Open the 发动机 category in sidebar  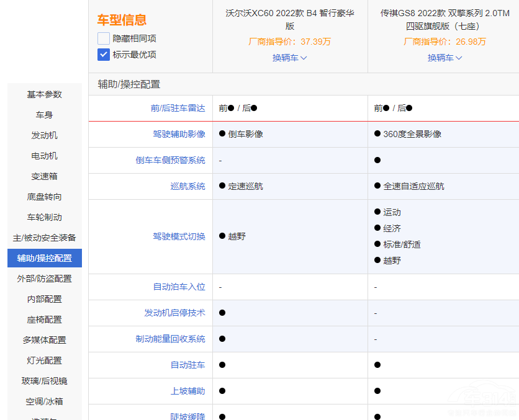[x=43, y=135]
